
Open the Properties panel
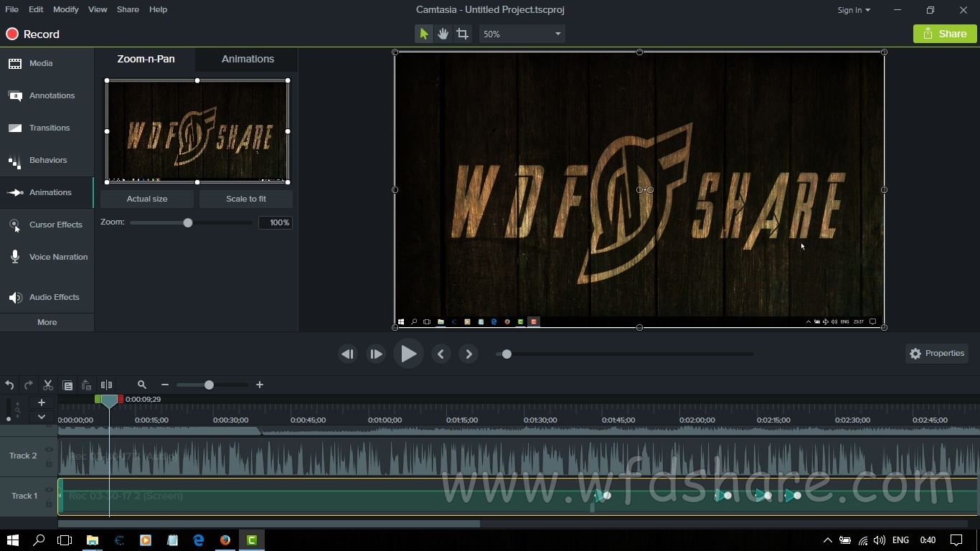[x=936, y=354]
